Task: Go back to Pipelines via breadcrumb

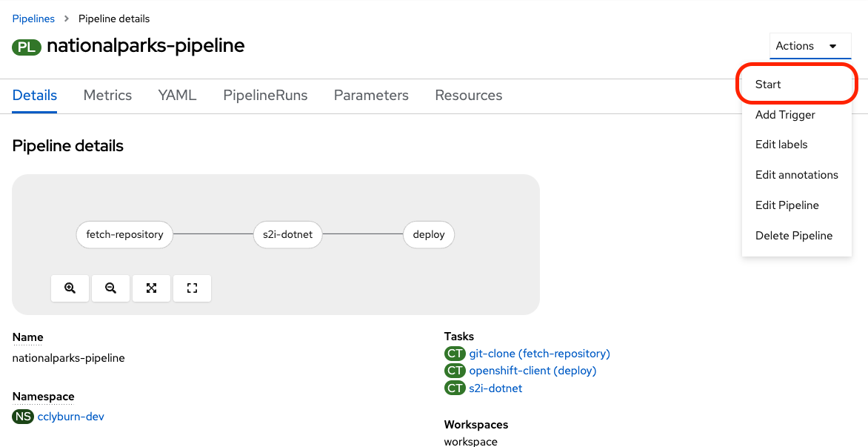Action: 33,19
